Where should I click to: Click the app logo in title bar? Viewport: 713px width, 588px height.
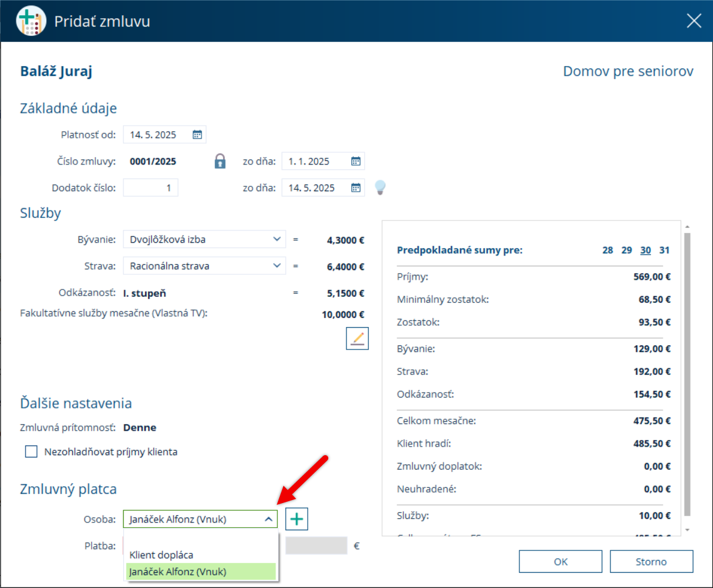click(30, 21)
